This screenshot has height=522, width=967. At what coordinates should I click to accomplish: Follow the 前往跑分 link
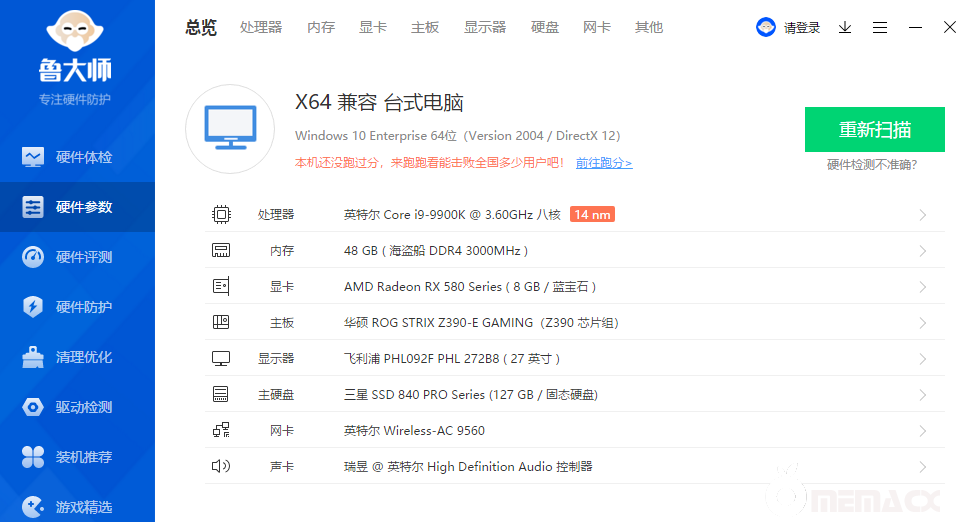point(604,163)
